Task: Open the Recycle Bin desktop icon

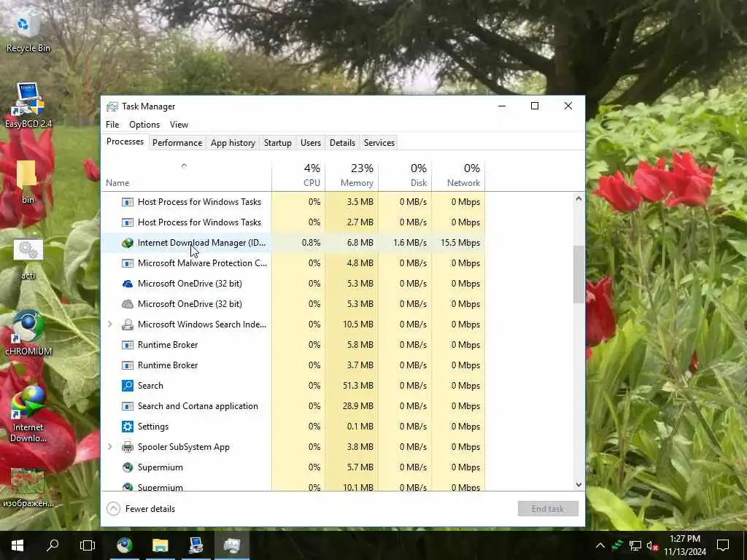Action: point(28,32)
